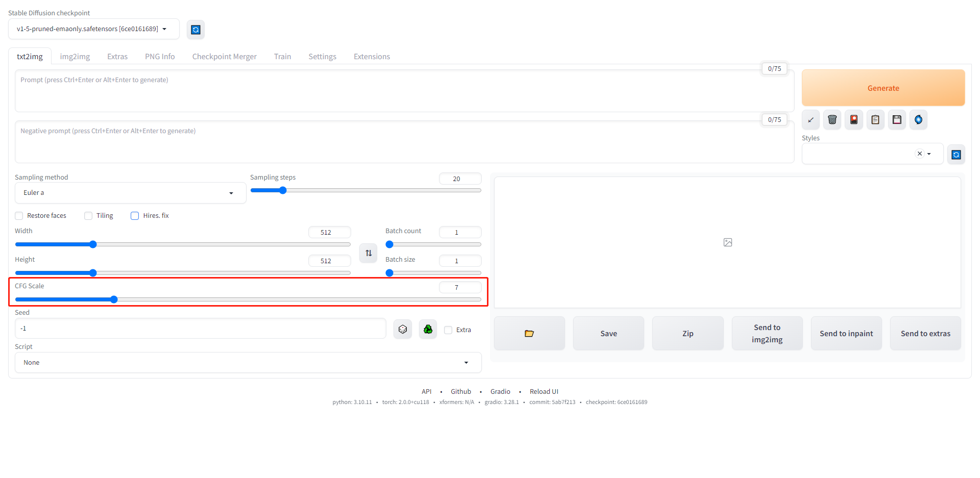The width and height of the screenshot is (980, 478).
Task: Click the clipboard apply-style icon
Action: coord(875,120)
